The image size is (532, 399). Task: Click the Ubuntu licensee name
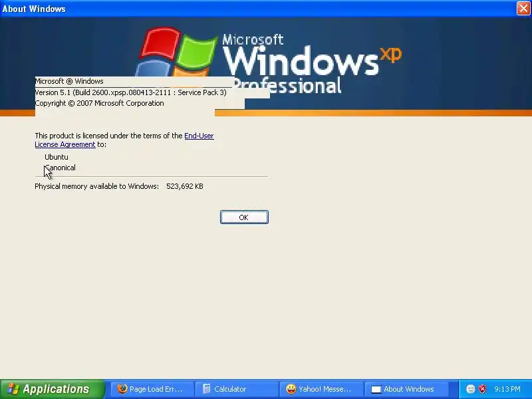(x=57, y=157)
